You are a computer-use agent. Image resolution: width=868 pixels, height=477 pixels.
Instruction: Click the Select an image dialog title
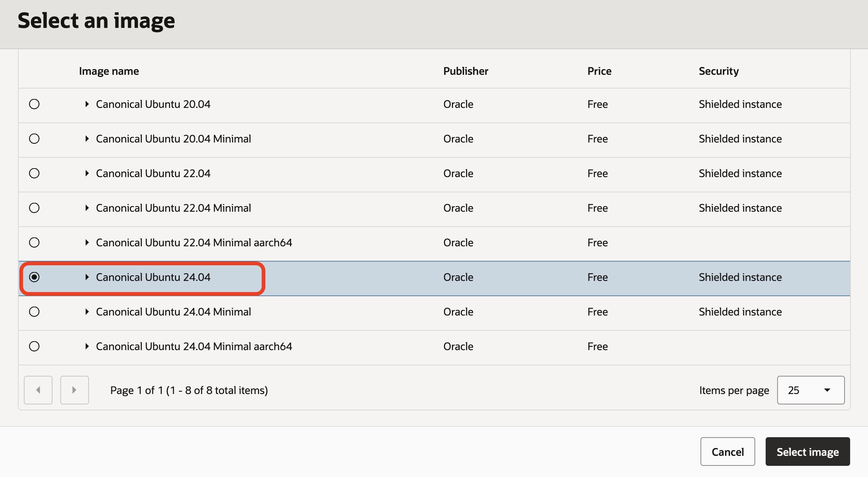pyautogui.click(x=96, y=21)
